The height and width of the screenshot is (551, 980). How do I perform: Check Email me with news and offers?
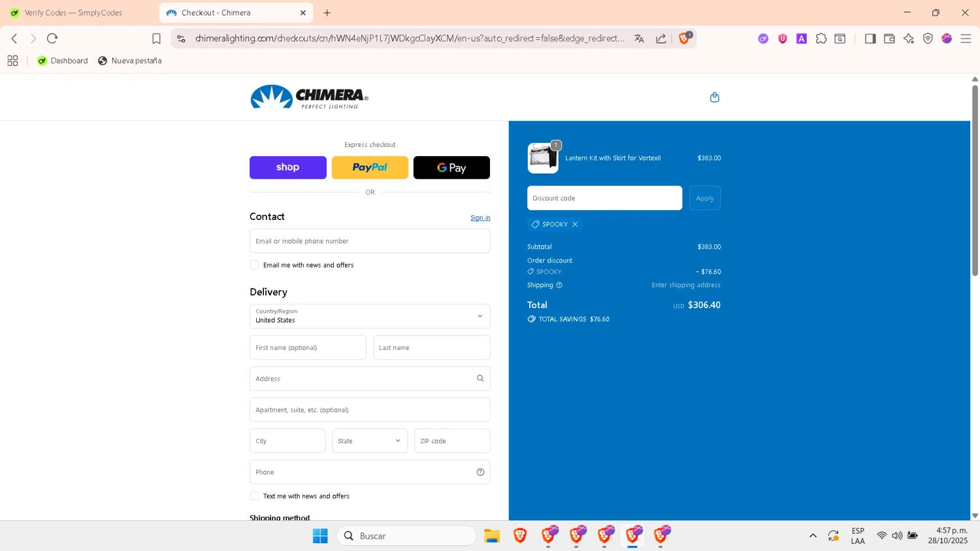254,264
